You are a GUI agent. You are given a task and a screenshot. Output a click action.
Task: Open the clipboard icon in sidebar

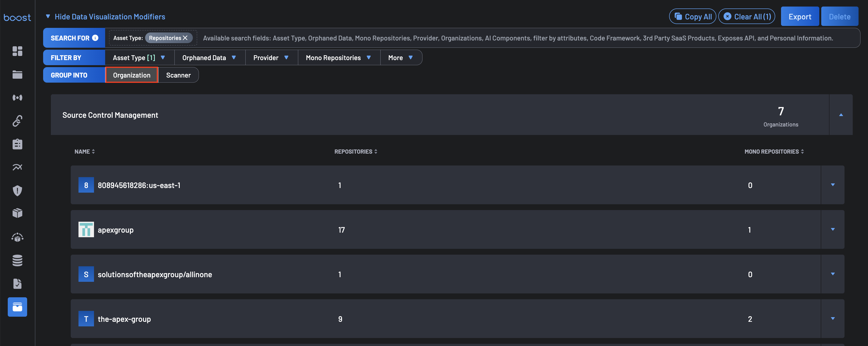point(17,144)
